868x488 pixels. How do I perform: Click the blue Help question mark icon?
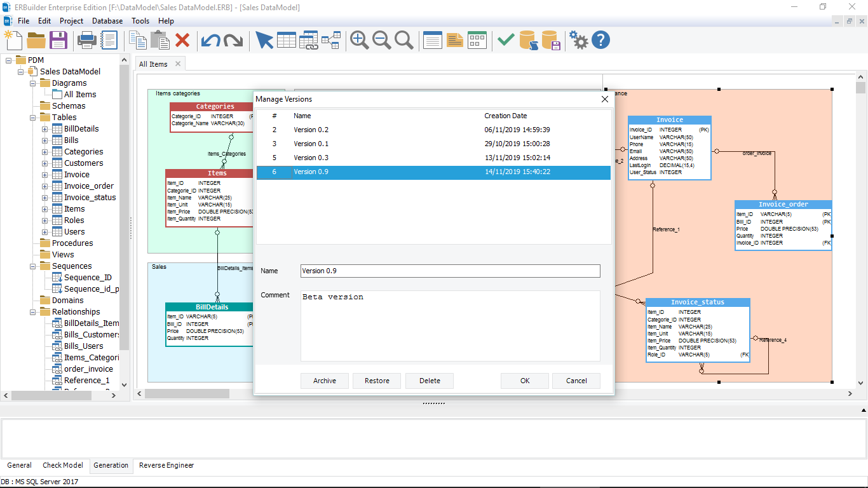(600, 40)
